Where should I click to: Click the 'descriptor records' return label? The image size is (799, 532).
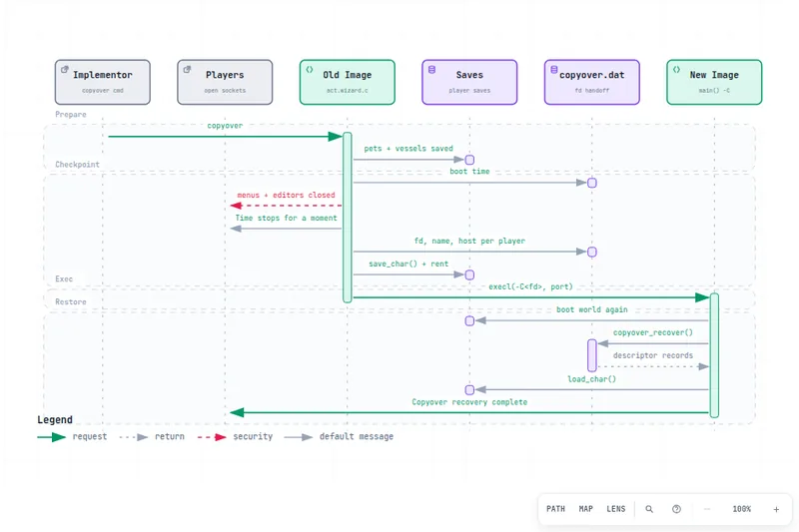[653, 355]
